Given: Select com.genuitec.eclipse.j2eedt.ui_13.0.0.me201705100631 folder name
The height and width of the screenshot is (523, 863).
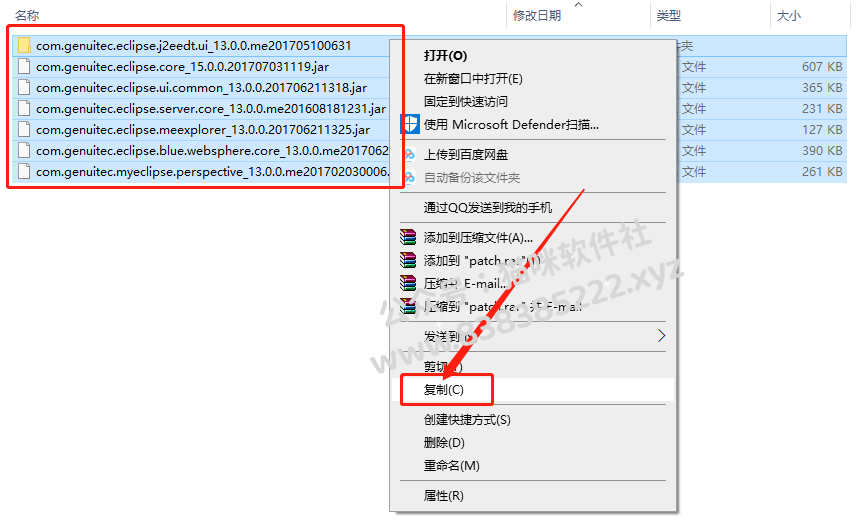Looking at the screenshot, I should point(193,46).
